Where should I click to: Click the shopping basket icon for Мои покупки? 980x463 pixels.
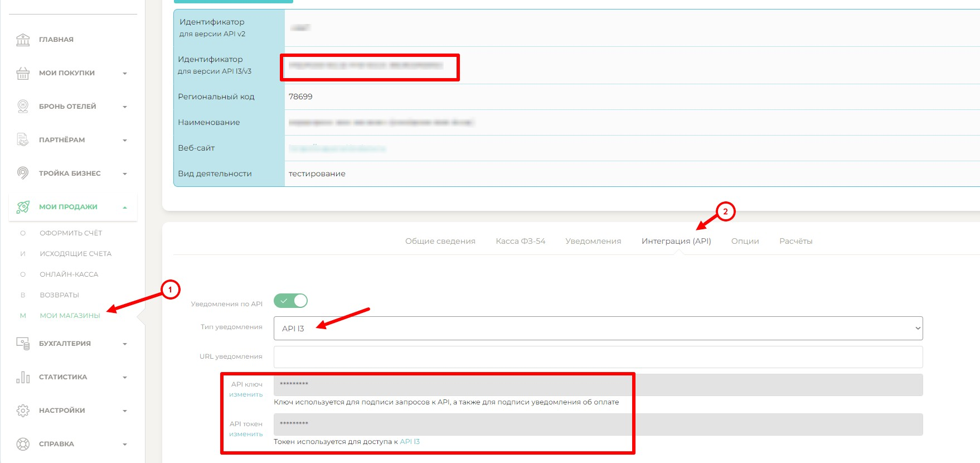[x=23, y=73]
